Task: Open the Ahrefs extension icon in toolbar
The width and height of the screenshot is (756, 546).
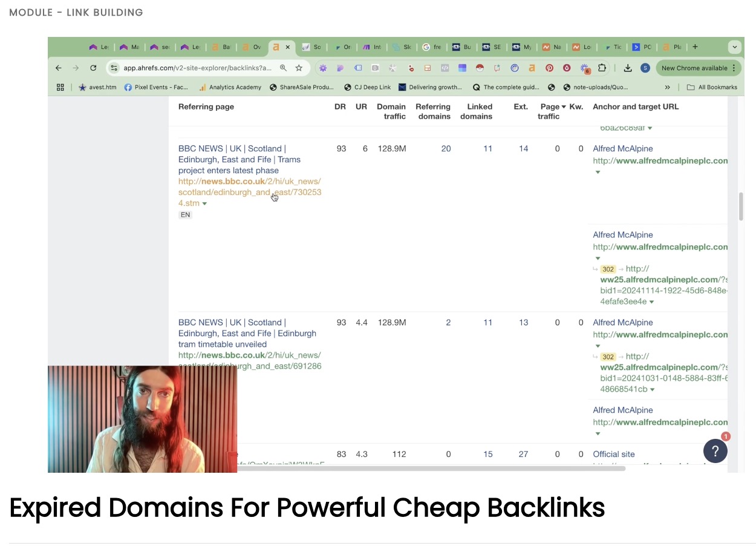Action: click(532, 68)
